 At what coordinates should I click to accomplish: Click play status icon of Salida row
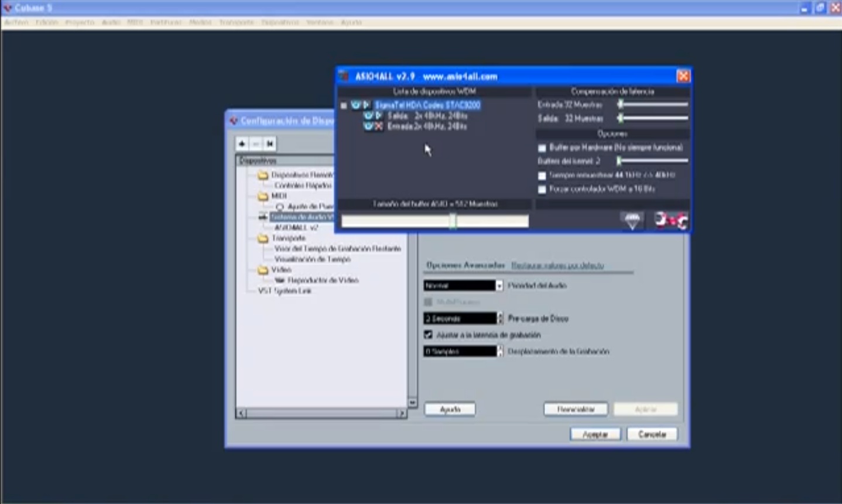click(x=379, y=116)
